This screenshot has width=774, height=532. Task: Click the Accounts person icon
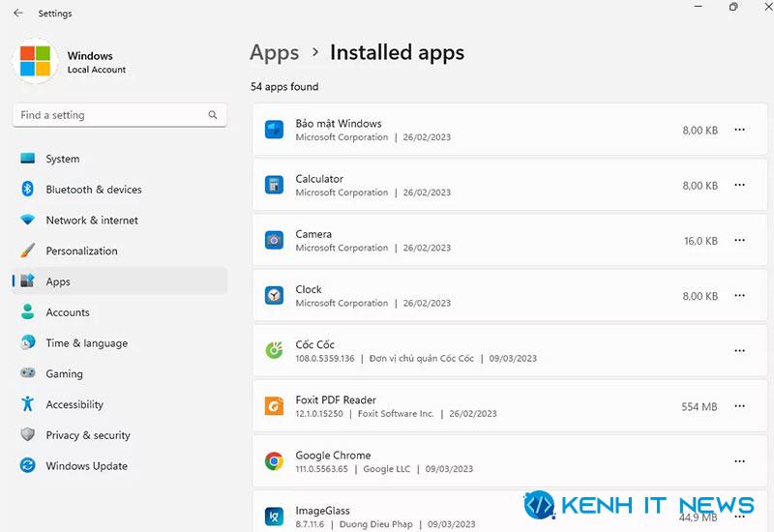tap(28, 311)
